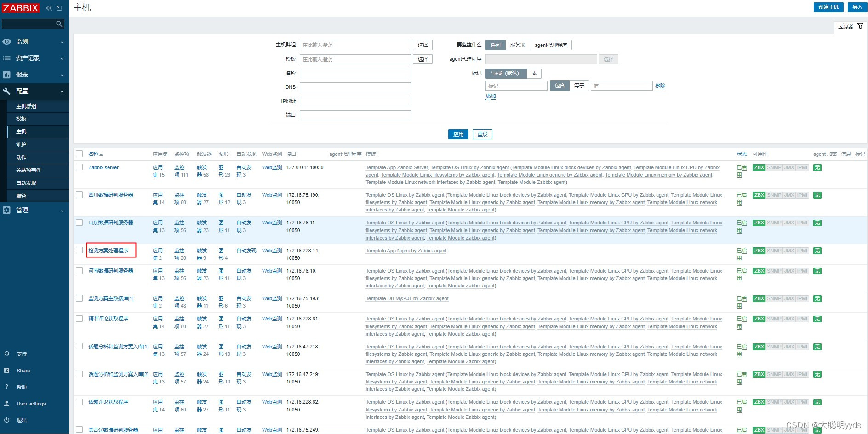
Task: Click 无 encryption badge for Zabbix server
Action: pos(817,167)
